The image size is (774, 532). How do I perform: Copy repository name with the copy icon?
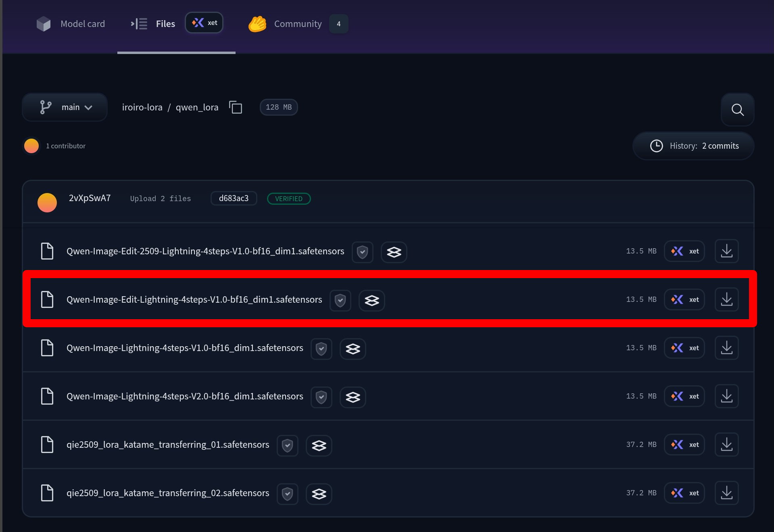[236, 107]
